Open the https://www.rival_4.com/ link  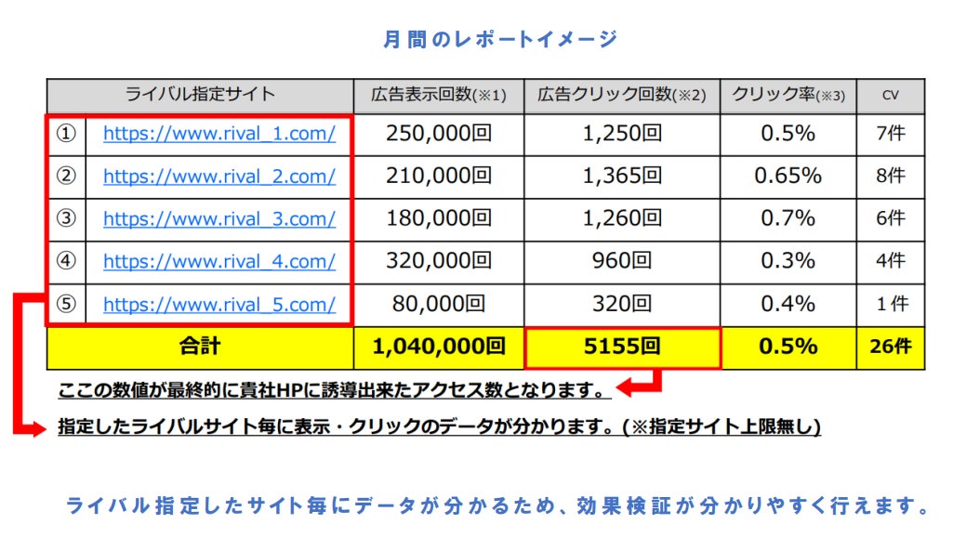219,262
